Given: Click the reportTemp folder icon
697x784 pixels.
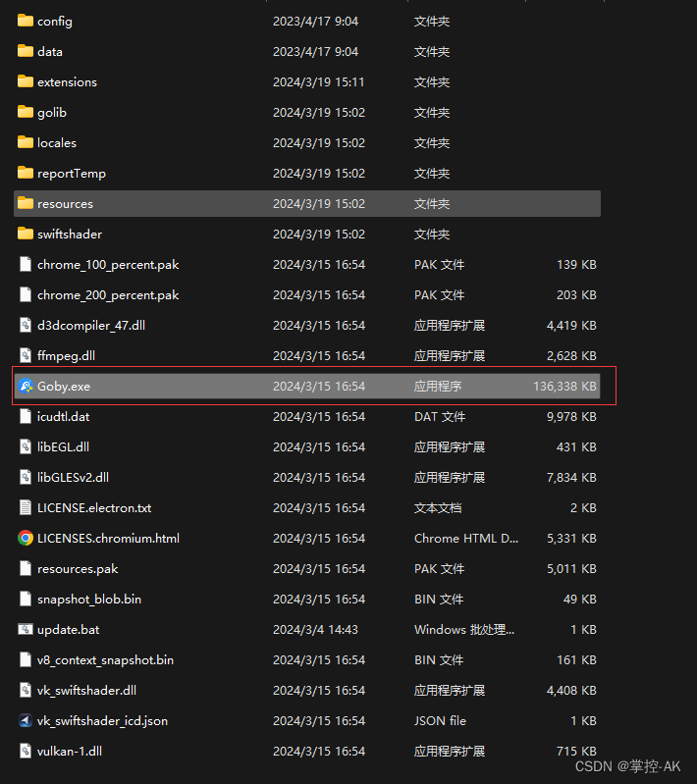Looking at the screenshot, I should 25,173.
